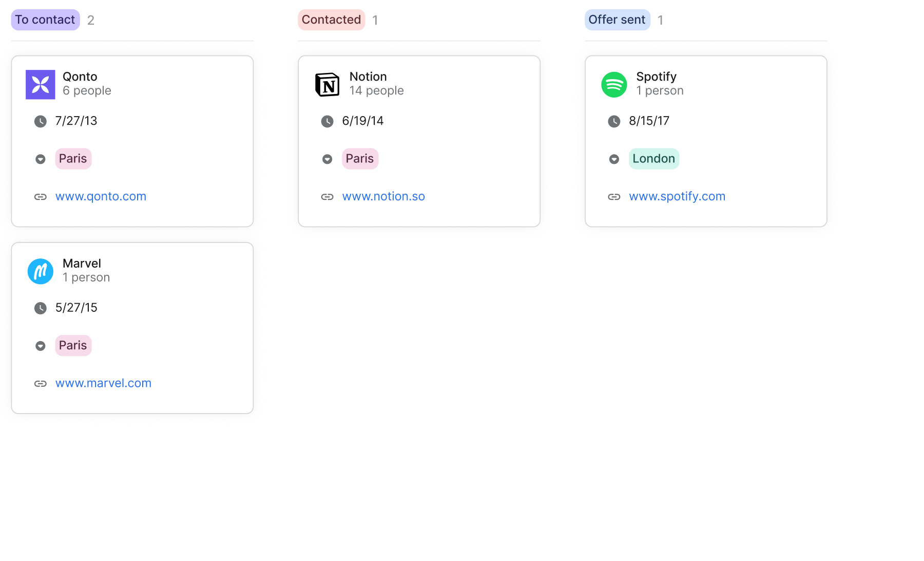Screen dimensions: 924x561
Task: Click the date 8/15/17
Action: [649, 121]
